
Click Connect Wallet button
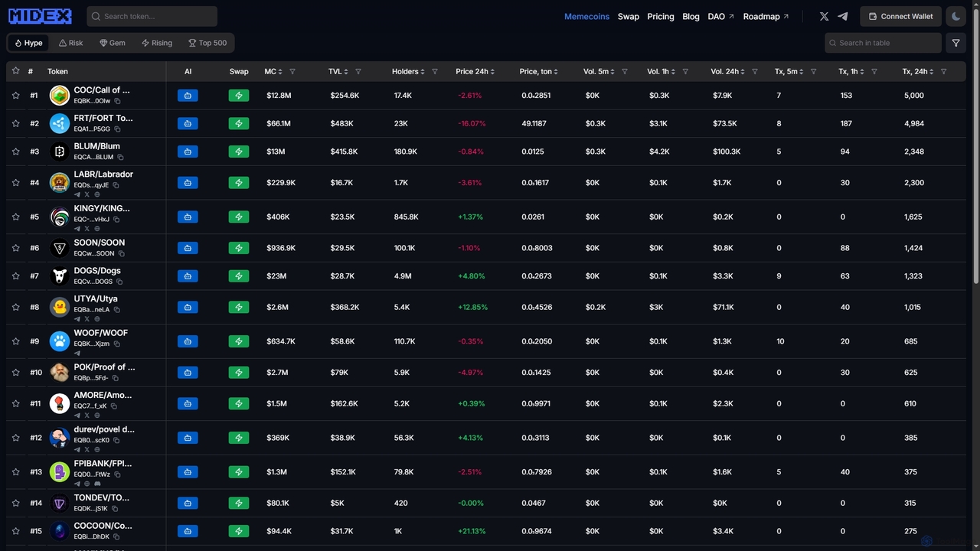tap(900, 16)
